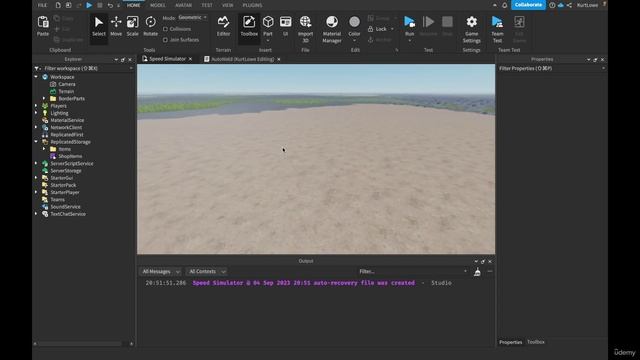Screen dimensions: 640x360
Task: Close the AutoWeld script tab
Action: pyautogui.click(x=279, y=60)
